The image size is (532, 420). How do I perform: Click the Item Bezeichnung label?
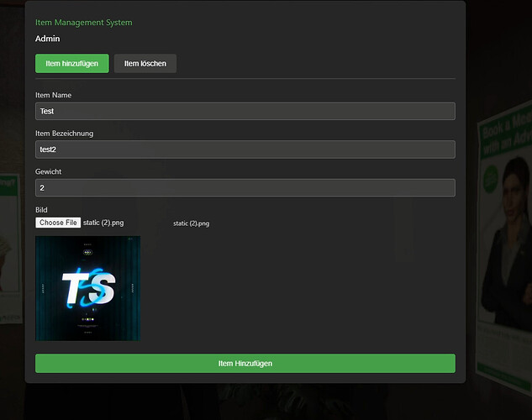coord(65,134)
